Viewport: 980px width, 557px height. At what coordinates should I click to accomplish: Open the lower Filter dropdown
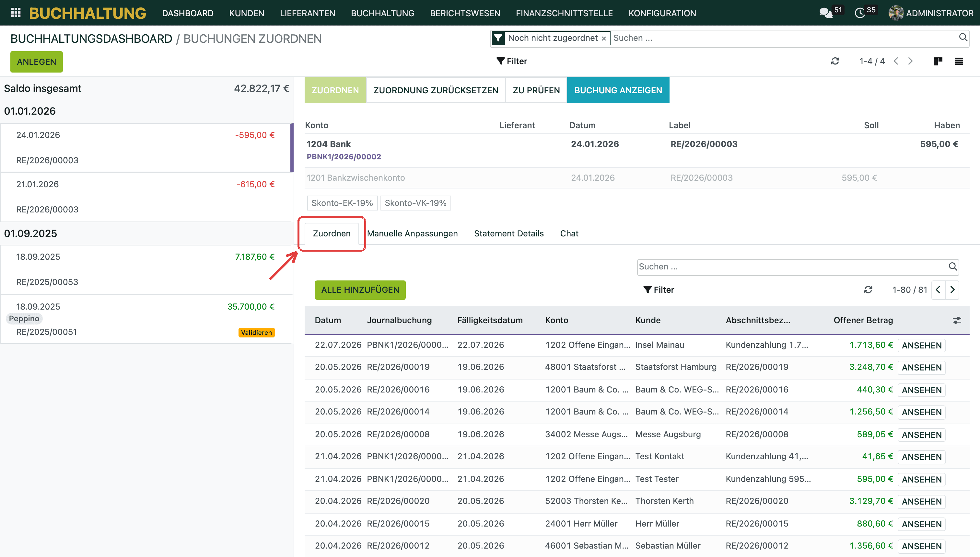click(x=659, y=290)
